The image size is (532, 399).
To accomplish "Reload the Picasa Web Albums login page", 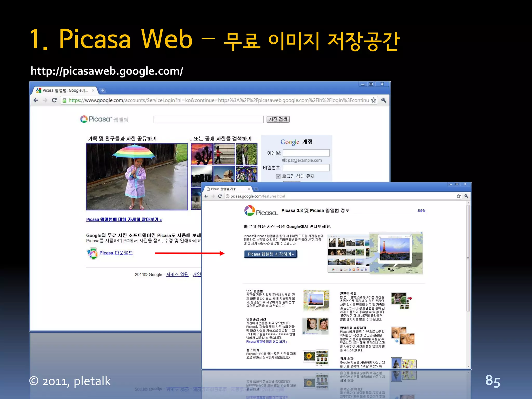I will click(54, 100).
